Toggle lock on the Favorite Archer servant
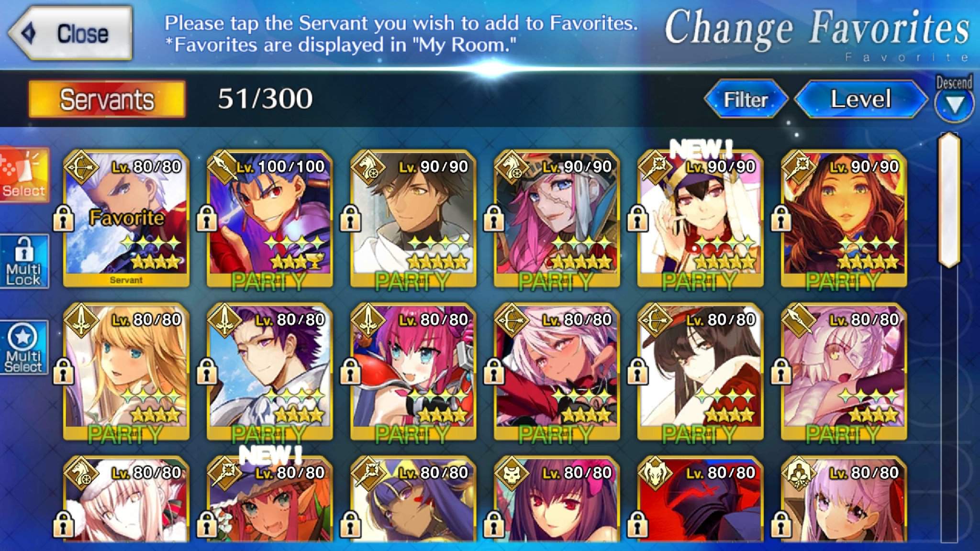 pos(63,218)
